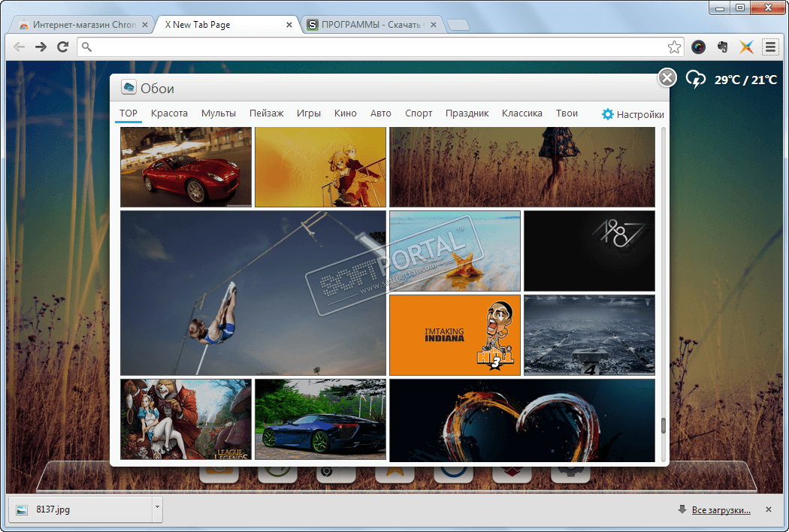
Task: Close the downloads bar
Action: coord(769,509)
